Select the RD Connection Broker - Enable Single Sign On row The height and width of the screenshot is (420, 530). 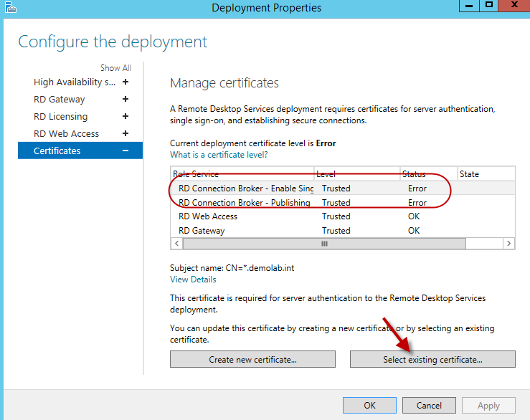(245, 188)
